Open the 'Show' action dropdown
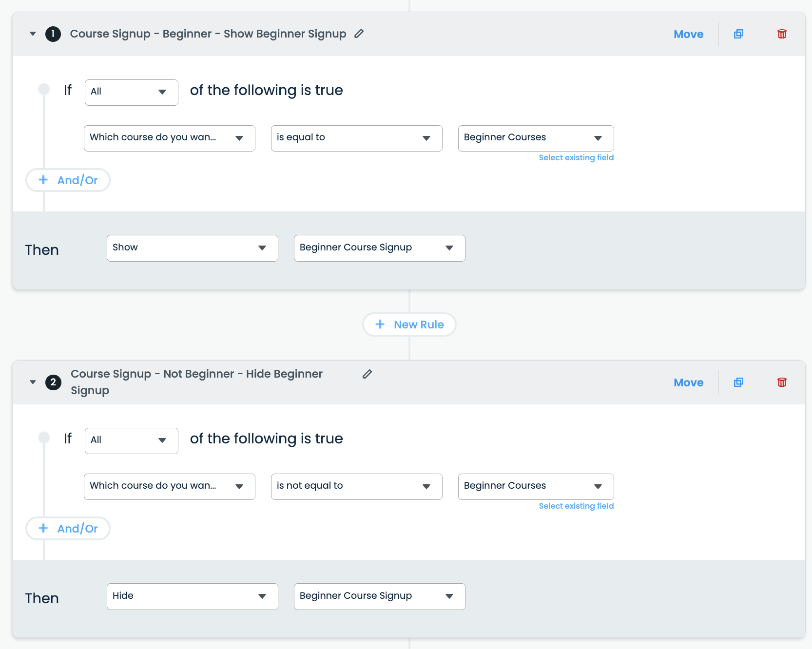This screenshot has height=649, width=812. (x=192, y=248)
